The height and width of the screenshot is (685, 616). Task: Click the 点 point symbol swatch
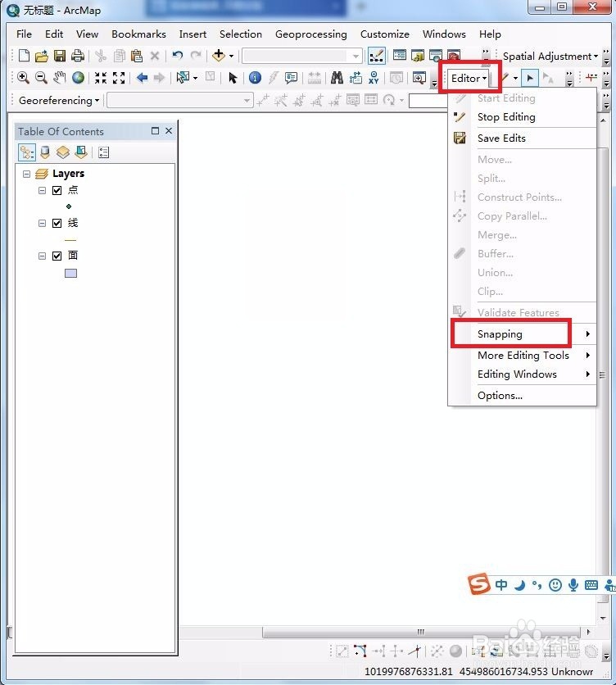[x=69, y=206]
